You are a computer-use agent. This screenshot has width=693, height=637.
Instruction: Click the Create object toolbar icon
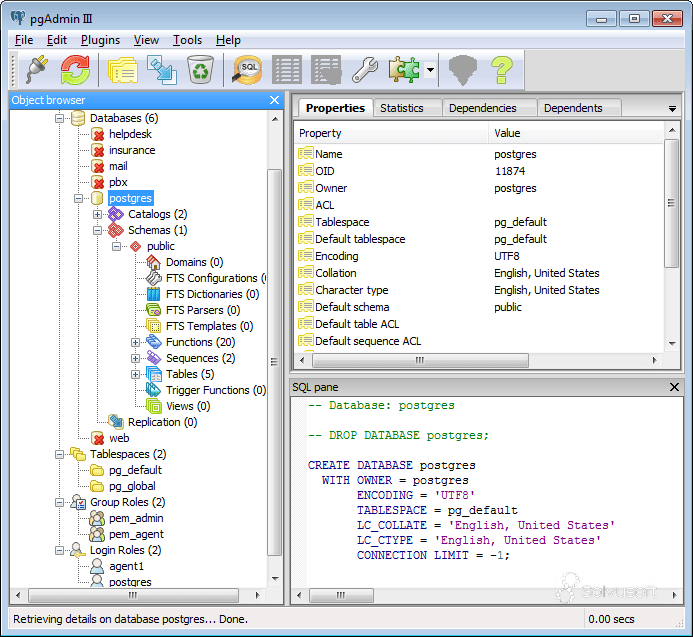(x=160, y=69)
